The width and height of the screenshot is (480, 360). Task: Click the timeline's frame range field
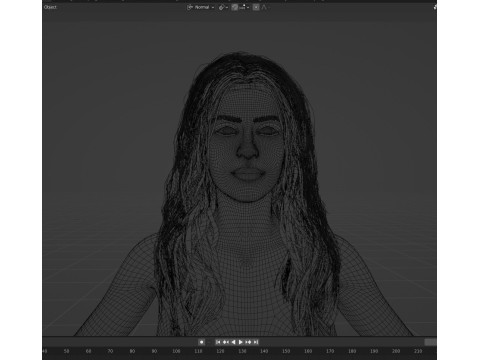430,342
